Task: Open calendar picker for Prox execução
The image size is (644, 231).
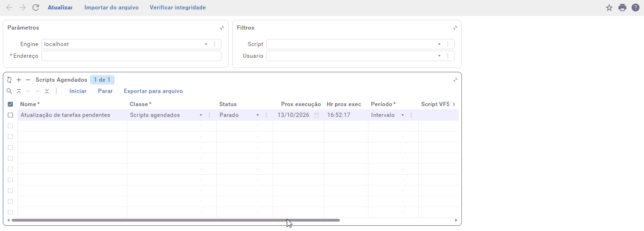Action: [x=316, y=115]
